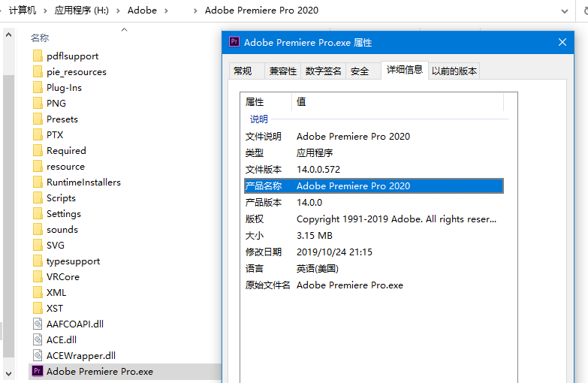This screenshot has height=383, width=588.
Task: Collapse the sort arrow above the name column
Action: click(x=125, y=30)
